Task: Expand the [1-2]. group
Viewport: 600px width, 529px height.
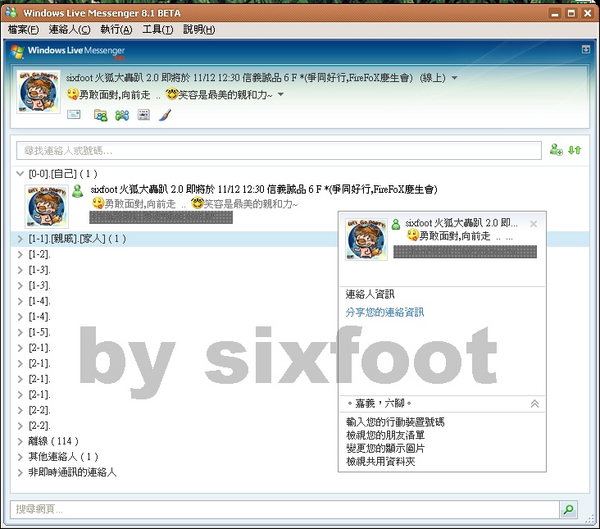Action: click(x=20, y=255)
